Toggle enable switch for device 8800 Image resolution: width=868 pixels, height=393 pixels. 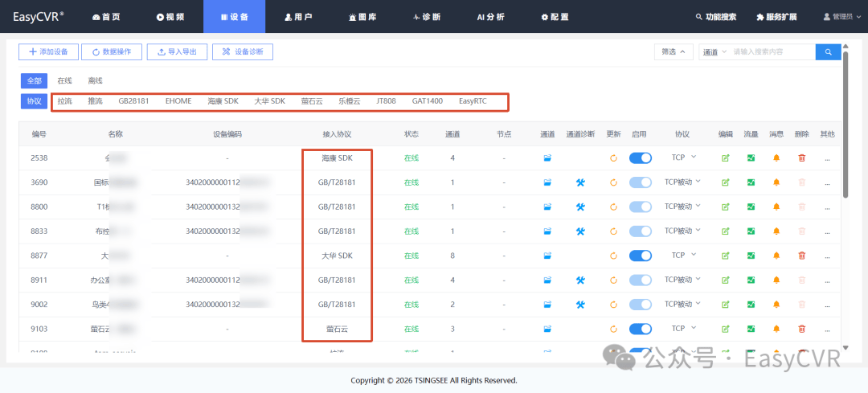(x=641, y=207)
